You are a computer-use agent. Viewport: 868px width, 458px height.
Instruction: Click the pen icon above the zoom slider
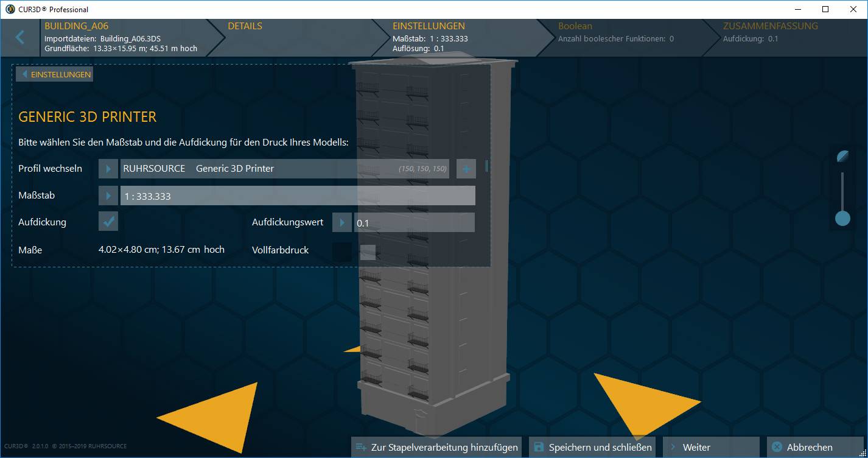pyautogui.click(x=842, y=157)
